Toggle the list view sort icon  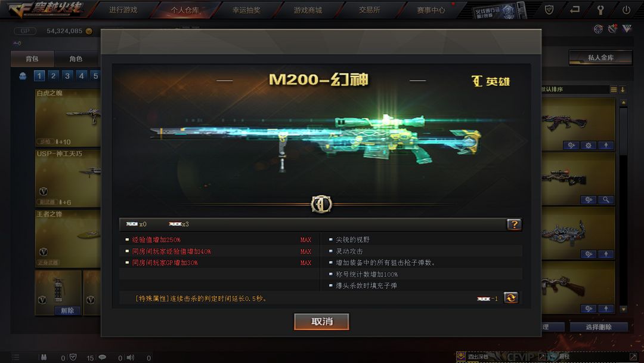[613, 89]
